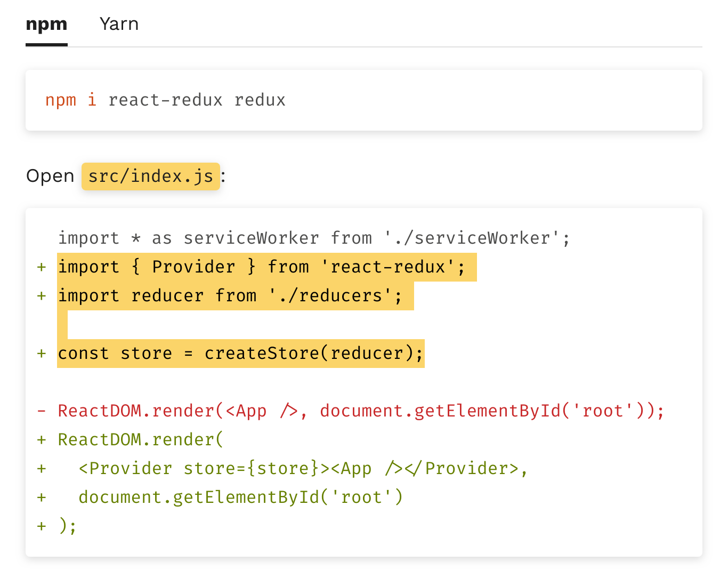
Task: Click the word 'Open' before src/index.js
Action: [50, 177]
